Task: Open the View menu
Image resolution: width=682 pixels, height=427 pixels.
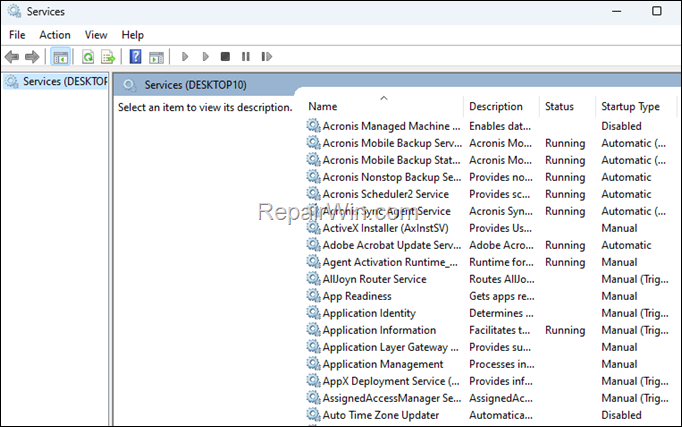Action: [x=96, y=35]
